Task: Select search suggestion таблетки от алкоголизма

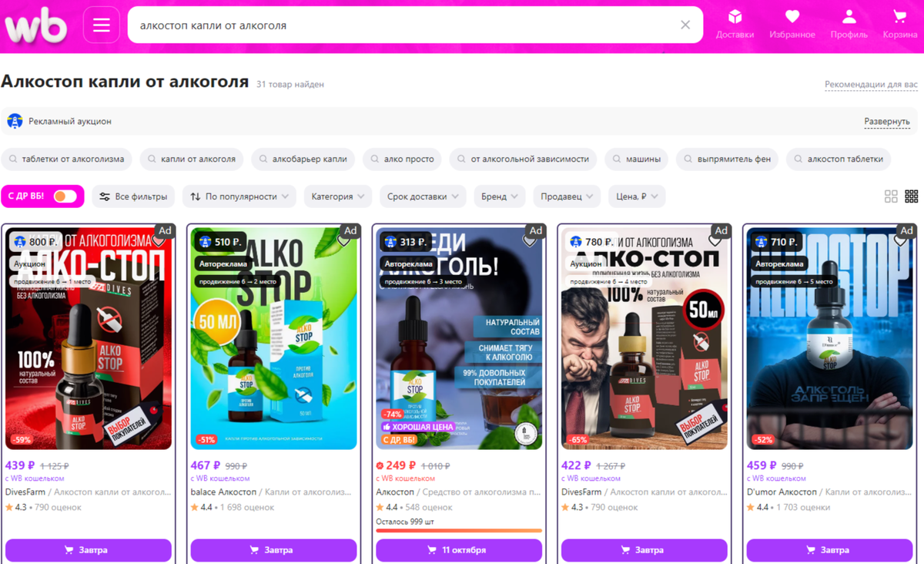Action: [x=66, y=159]
